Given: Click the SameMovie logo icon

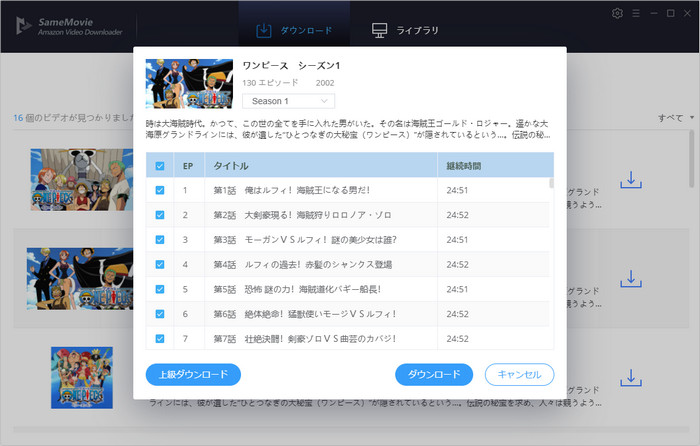Looking at the screenshot, I should pyautogui.click(x=23, y=25).
